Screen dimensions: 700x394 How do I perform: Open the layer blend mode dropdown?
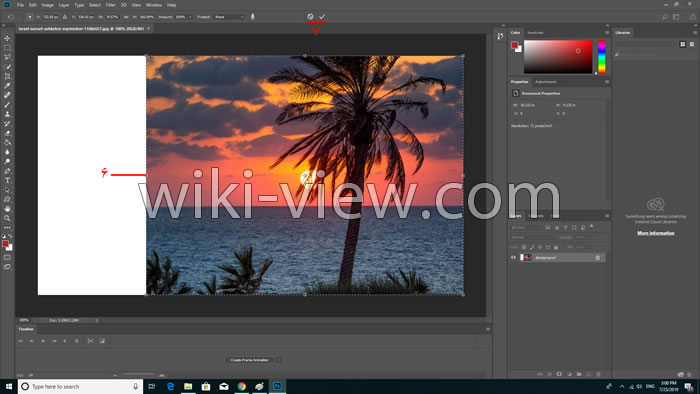pos(533,237)
